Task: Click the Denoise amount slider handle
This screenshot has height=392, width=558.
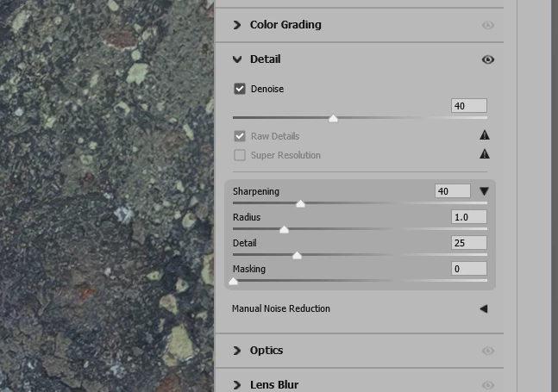Action: tap(333, 118)
